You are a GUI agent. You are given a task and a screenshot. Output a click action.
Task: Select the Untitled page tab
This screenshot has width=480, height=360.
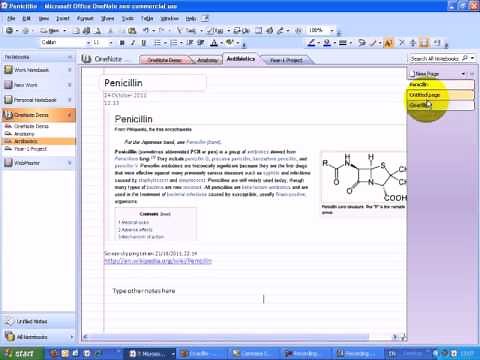tap(441, 95)
